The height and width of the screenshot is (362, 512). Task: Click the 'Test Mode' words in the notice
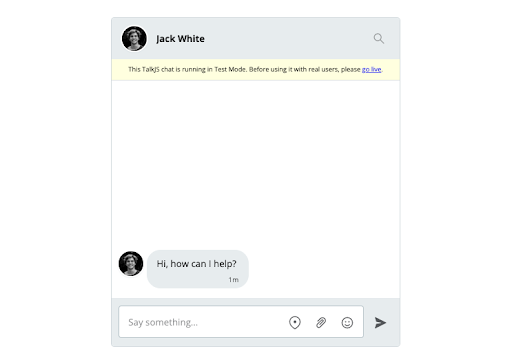[230, 69]
